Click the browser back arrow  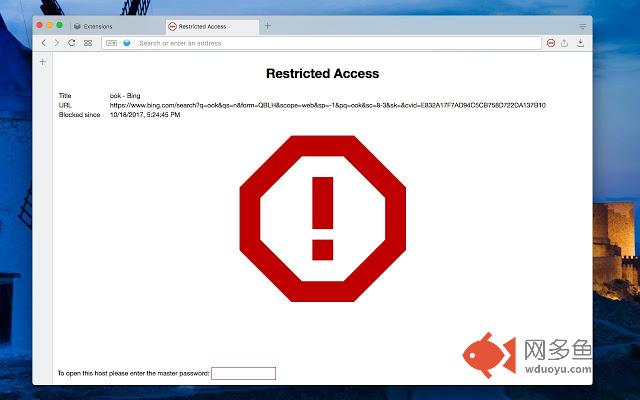pyautogui.click(x=44, y=43)
